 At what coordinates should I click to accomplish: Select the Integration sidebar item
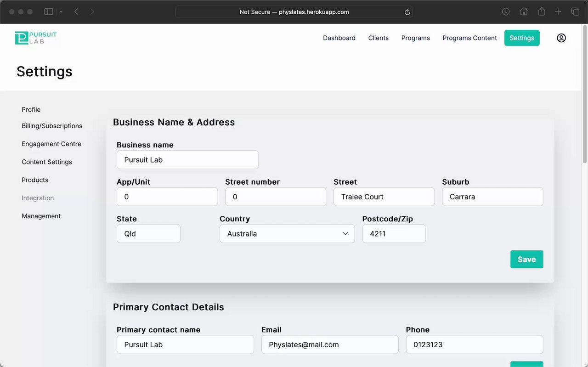pos(38,198)
